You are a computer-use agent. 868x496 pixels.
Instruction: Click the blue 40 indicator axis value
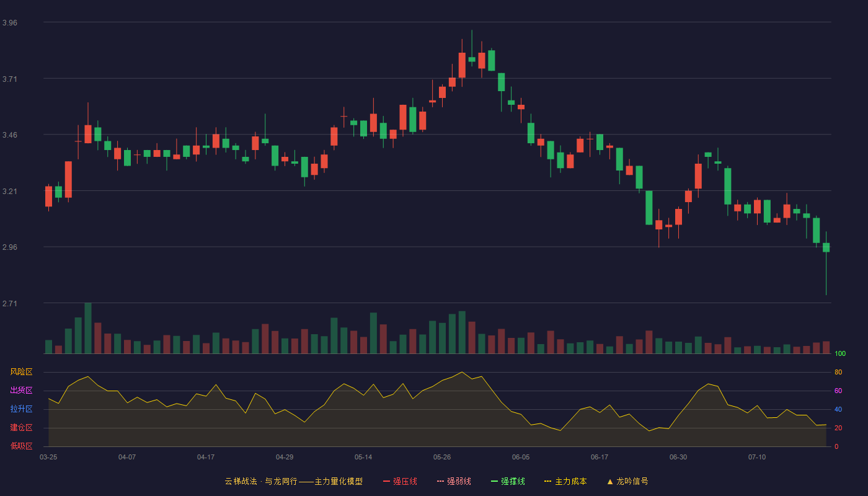tap(838, 410)
